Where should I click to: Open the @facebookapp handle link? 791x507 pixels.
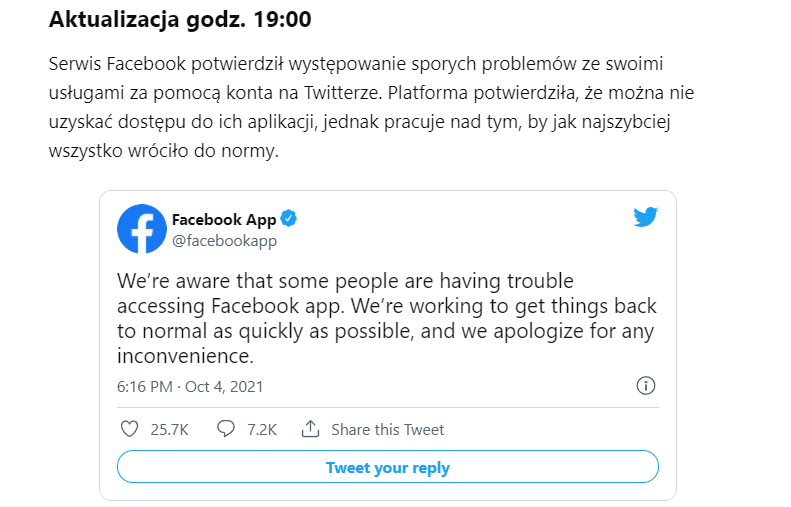(224, 241)
